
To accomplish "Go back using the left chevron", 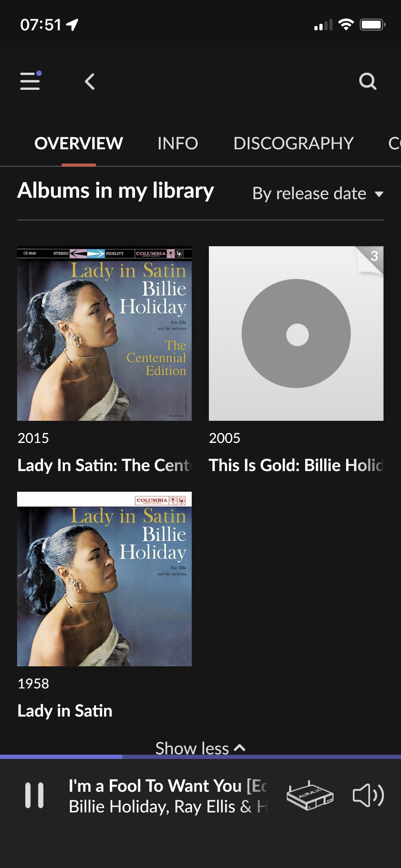I will (x=90, y=81).
